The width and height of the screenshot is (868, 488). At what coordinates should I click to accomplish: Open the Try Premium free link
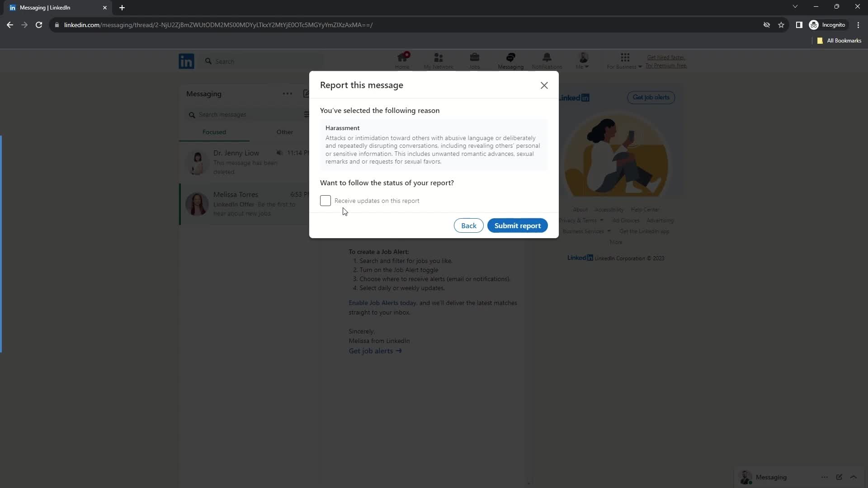666,66
